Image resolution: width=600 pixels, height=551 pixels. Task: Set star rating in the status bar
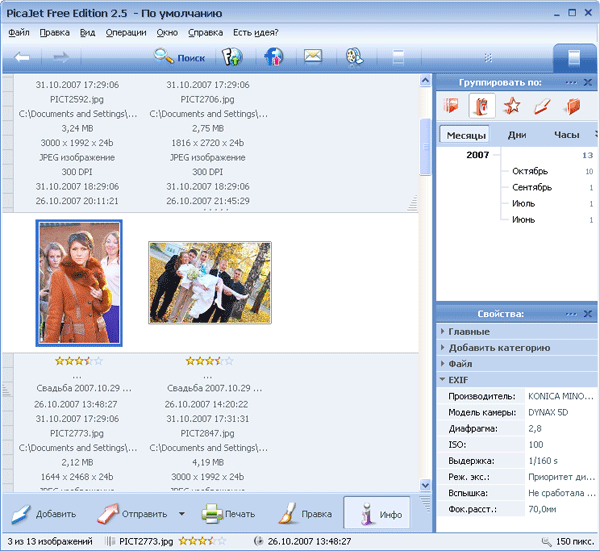202,541
